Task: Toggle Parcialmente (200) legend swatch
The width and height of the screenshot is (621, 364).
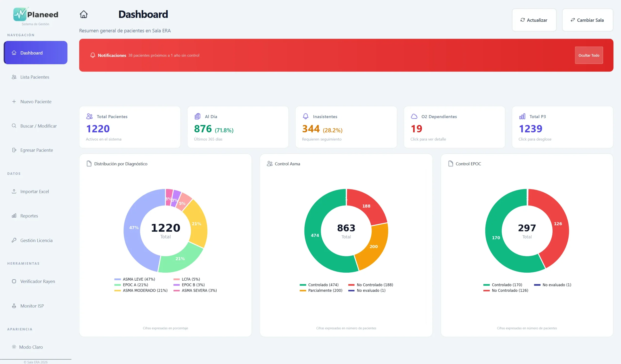Action: (x=302, y=291)
